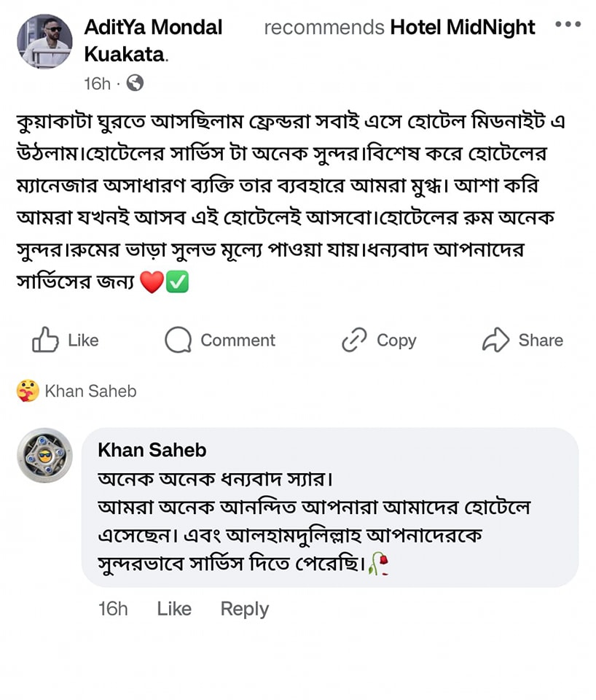
Task: Open AditYa Mondal's profile picture
Action: point(44,42)
